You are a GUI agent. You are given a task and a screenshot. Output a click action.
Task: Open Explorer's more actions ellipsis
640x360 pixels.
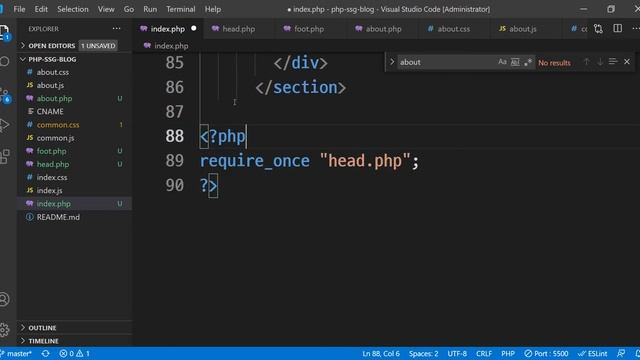116,29
